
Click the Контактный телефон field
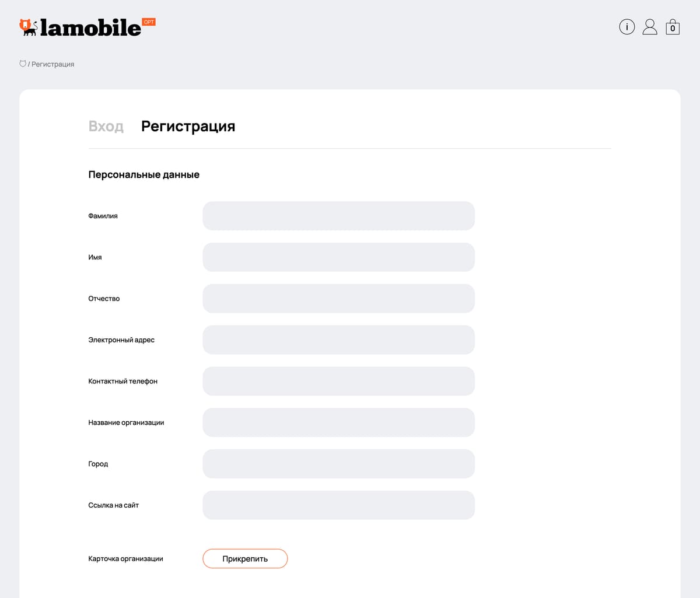click(339, 382)
